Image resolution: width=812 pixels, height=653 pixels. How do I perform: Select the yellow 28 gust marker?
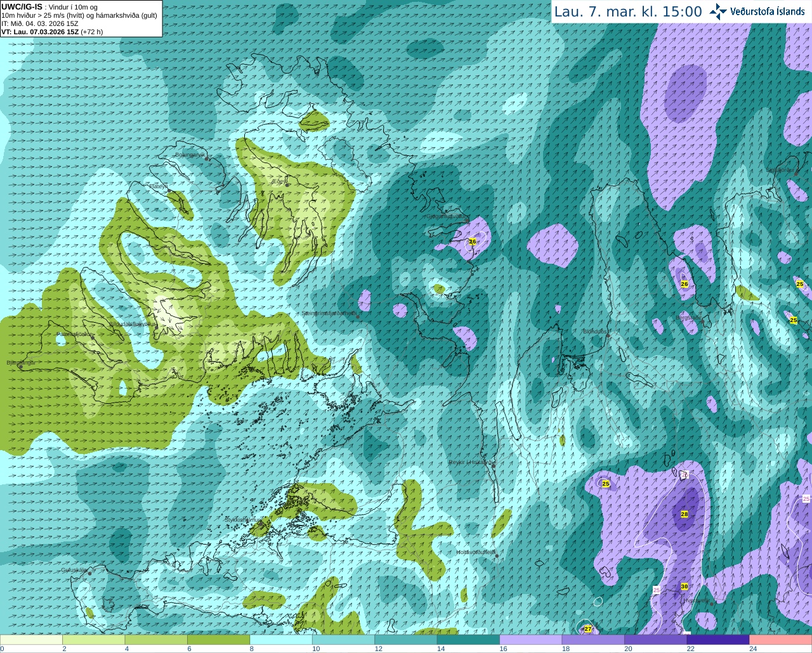(684, 514)
